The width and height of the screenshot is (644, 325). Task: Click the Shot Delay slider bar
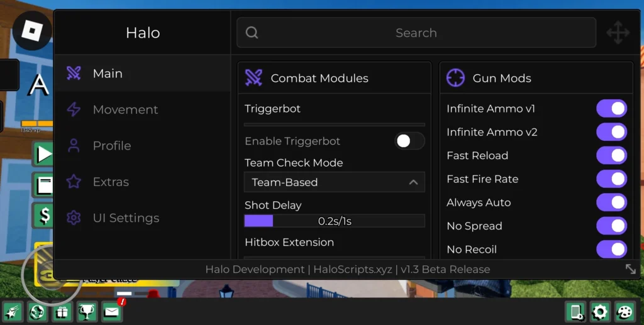click(x=334, y=221)
